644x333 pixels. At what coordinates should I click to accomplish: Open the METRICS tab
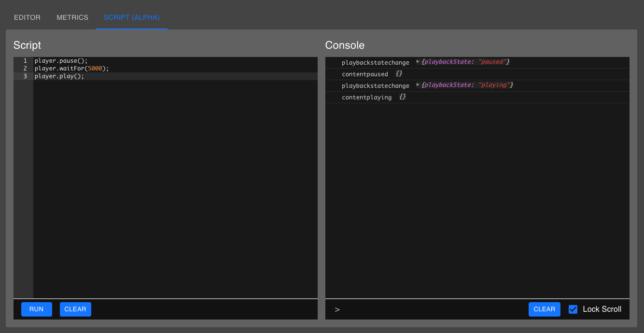pos(72,17)
